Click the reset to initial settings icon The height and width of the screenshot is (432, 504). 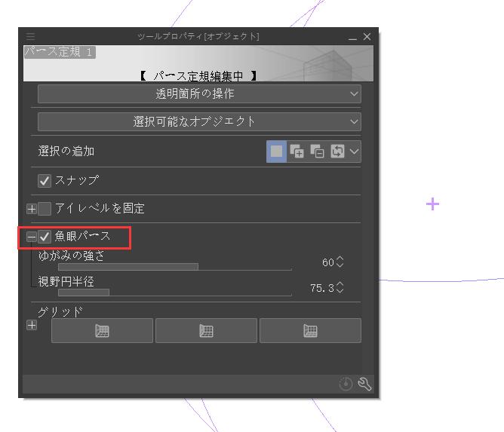[346, 385]
